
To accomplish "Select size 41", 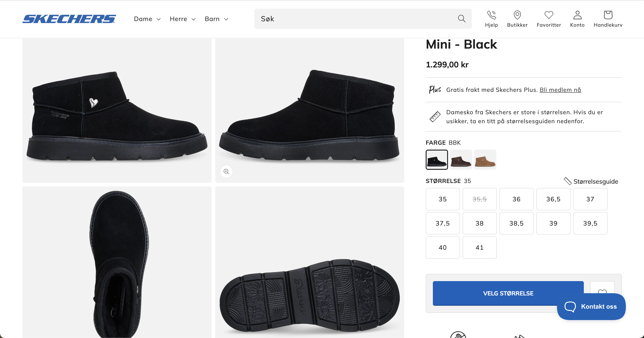I will click(479, 247).
